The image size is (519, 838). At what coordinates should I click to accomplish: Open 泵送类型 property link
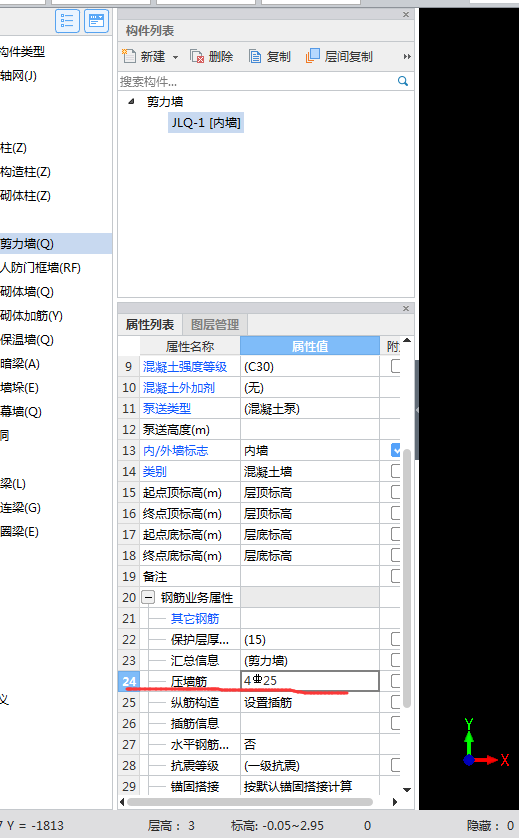pos(167,409)
